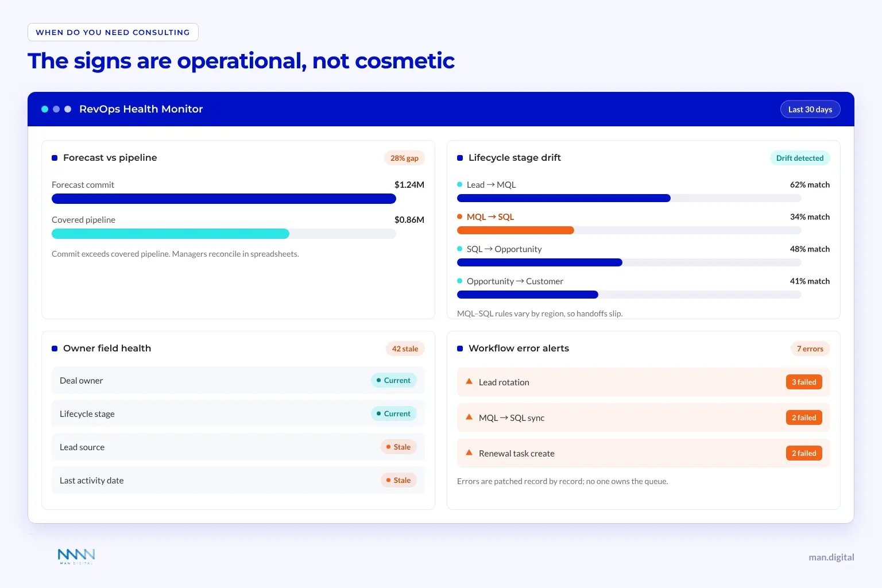
Task: Click Current status pill for Deal owner
Action: click(x=394, y=380)
